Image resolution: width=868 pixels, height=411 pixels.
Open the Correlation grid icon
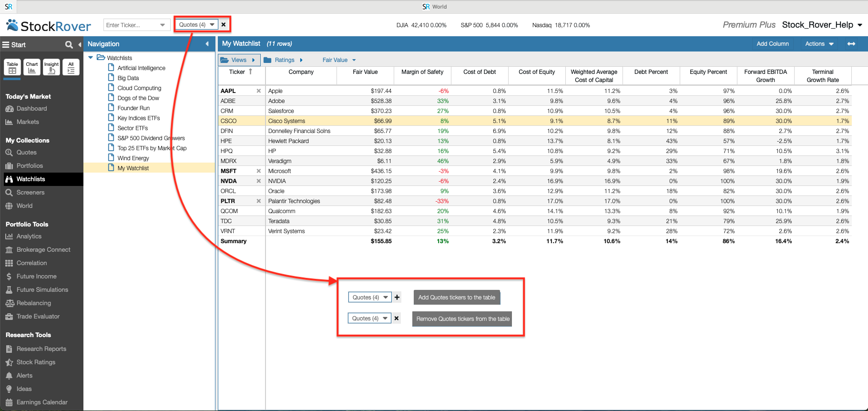click(x=9, y=263)
